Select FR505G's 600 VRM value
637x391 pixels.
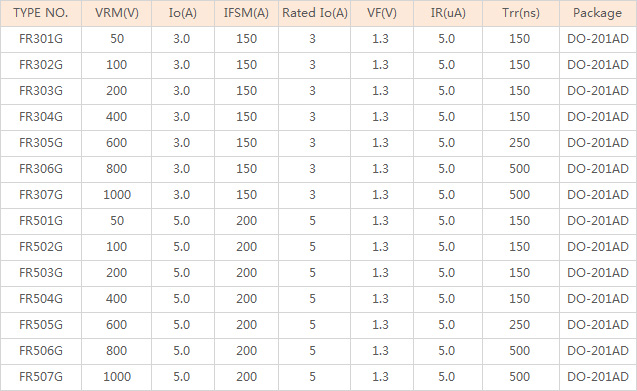(117, 325)
